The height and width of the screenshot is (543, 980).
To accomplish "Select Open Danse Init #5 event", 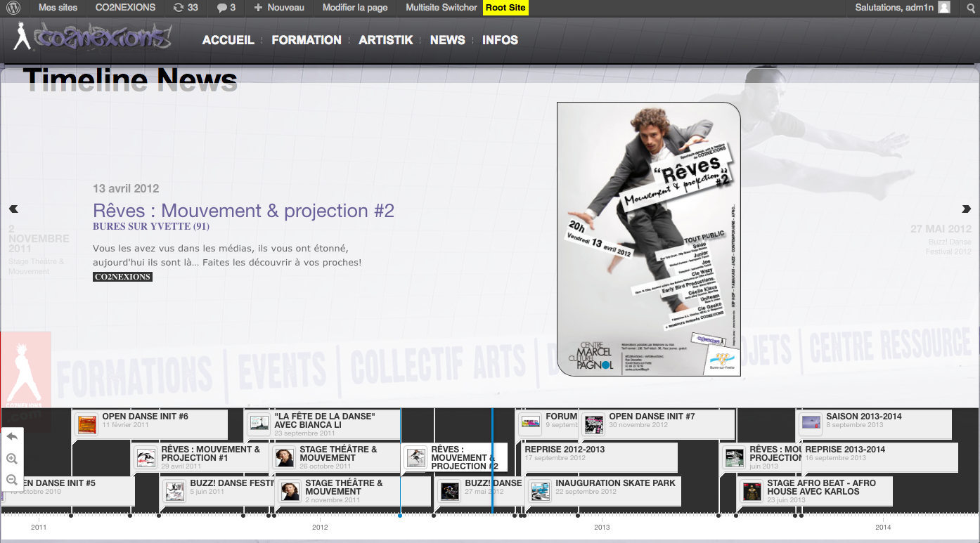I will coord(67,491).
